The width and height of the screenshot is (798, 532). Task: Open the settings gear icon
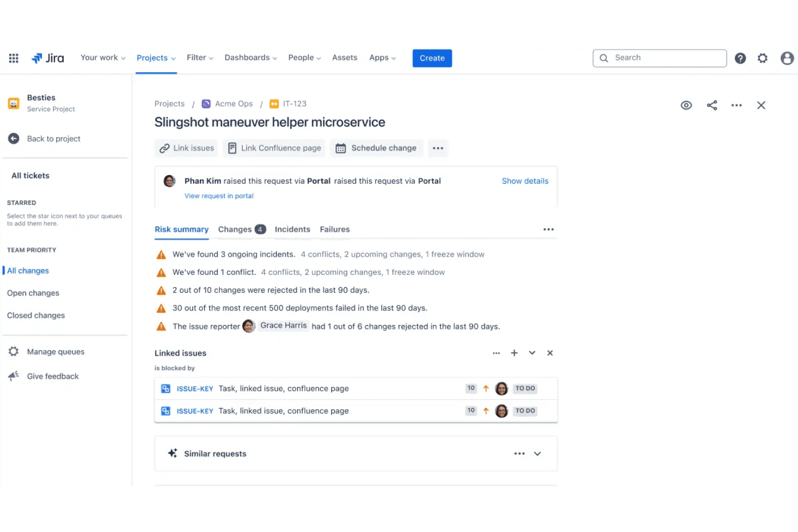pos(762,58)
